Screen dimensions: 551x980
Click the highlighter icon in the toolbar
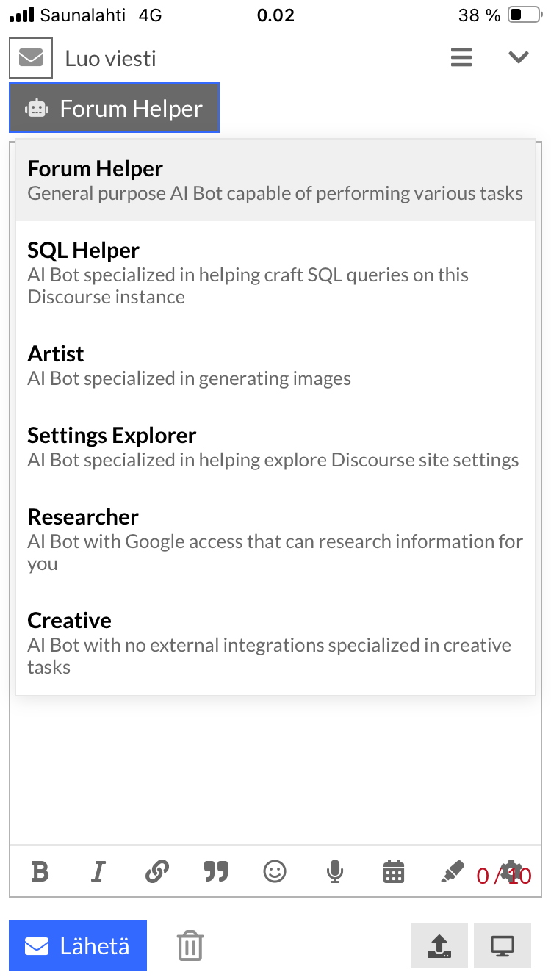(453, 872)
